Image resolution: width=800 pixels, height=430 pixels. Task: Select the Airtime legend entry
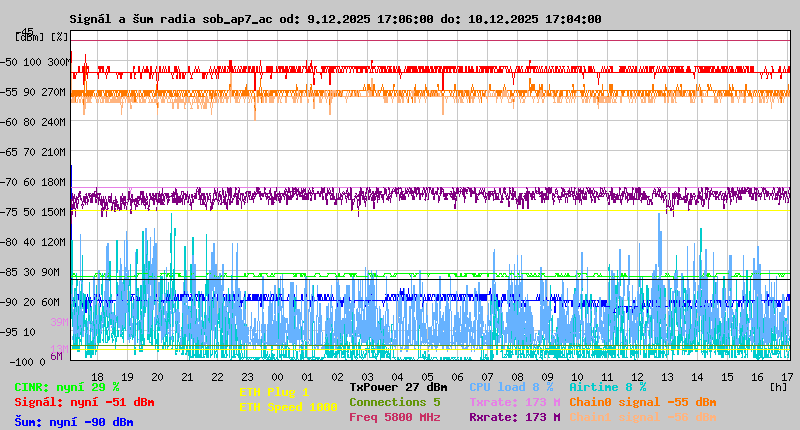pos(607,387)
